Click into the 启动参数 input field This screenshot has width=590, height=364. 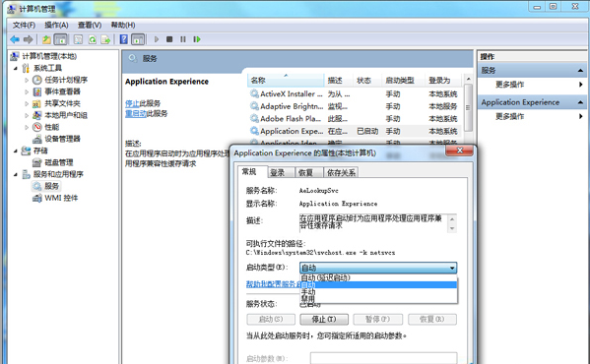tap(384, 358)
